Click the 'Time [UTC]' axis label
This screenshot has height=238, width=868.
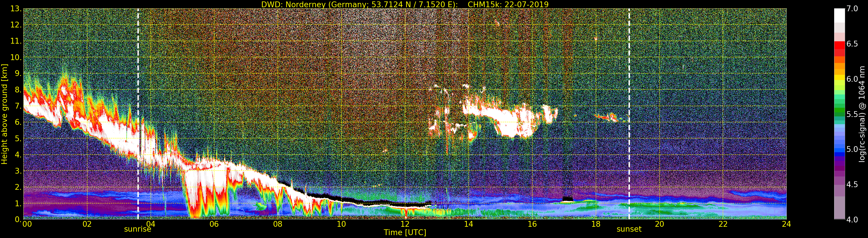[x=405, y=233]
